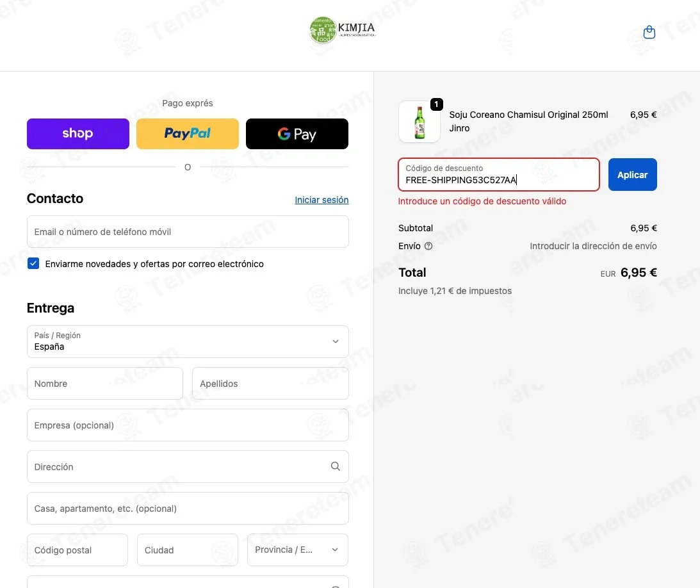This screenshot has height=588, width=700.
Task: Open the Soju Chamisul product thumbnail
Action: coord(419,122)
